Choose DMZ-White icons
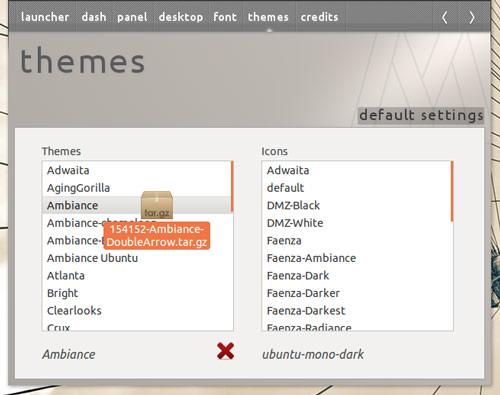The width and height of the screenshot is (500, 395). (x=356, y=223)
